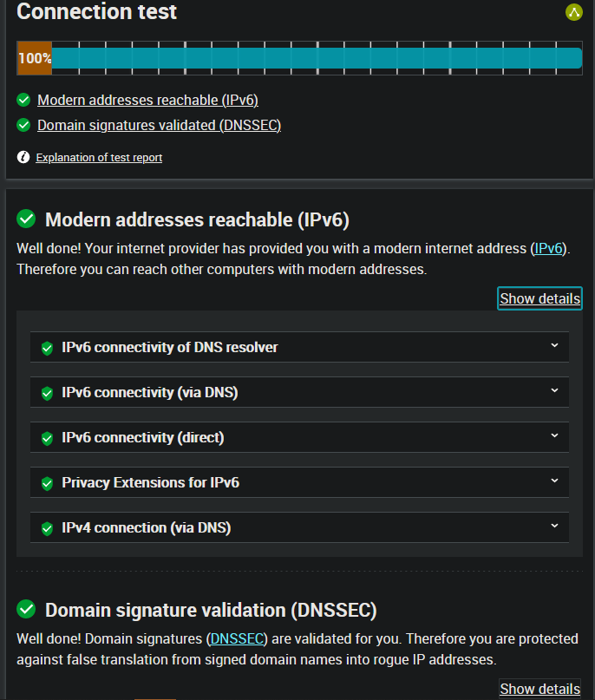The image size is (595, 700).
Task: Open the "Explanation of test report" link
Action: (x=99, y=157)
